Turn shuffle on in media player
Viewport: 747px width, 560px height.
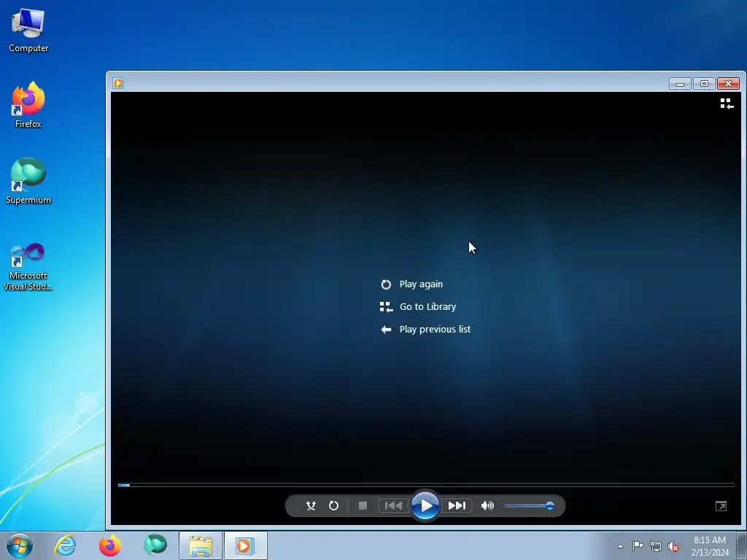[x=311, y=506]
